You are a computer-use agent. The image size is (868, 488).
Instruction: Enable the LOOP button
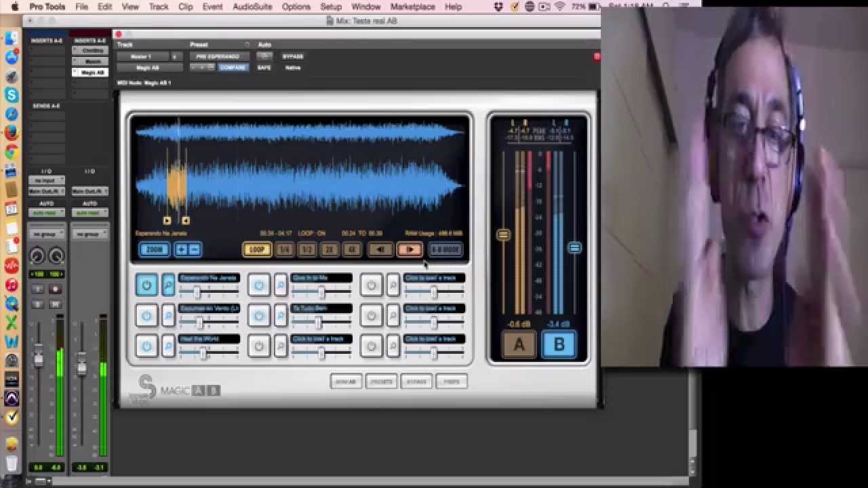[256, 249]
